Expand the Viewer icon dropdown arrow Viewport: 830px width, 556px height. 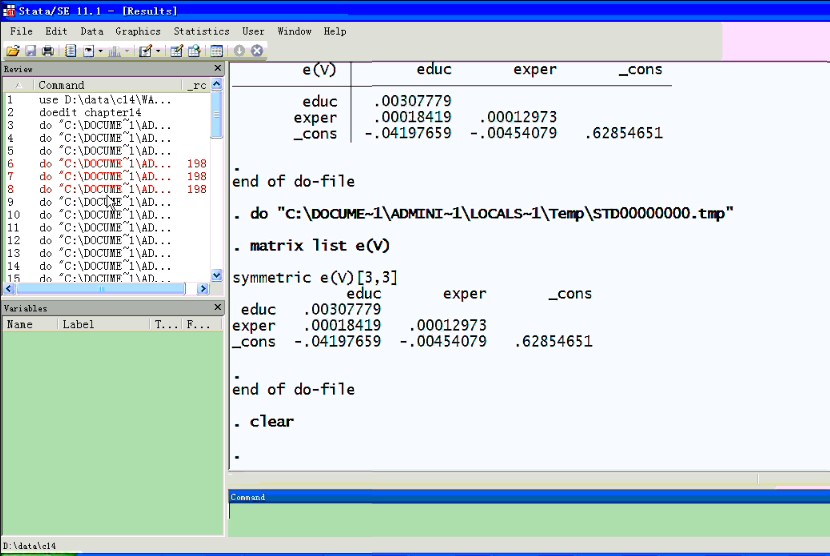coord(101,51)
